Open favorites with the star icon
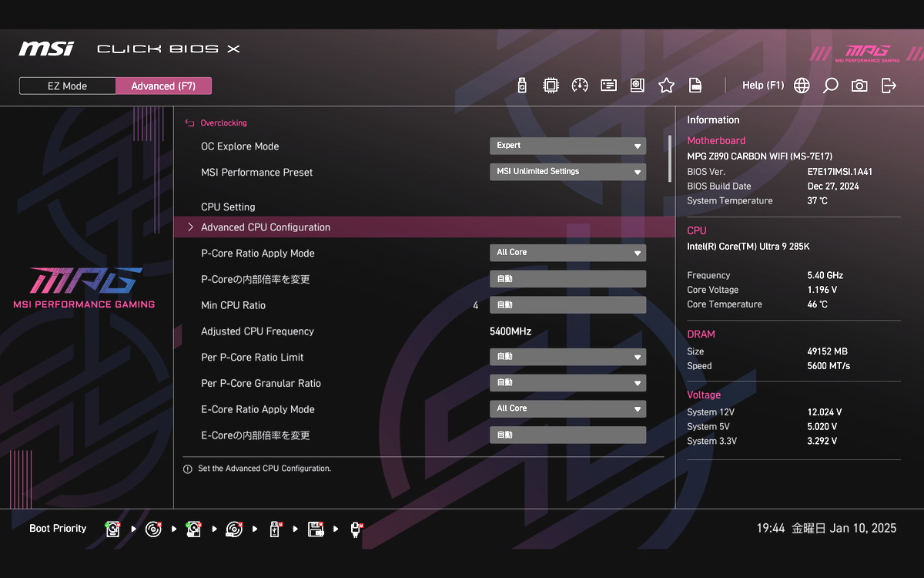Viewport: 924px width, 578px height. [666, 86]
